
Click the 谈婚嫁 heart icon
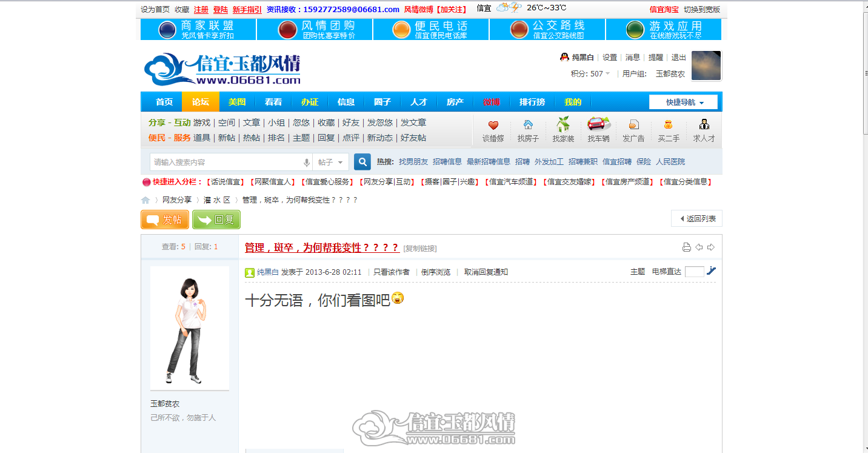click(493, 125)
